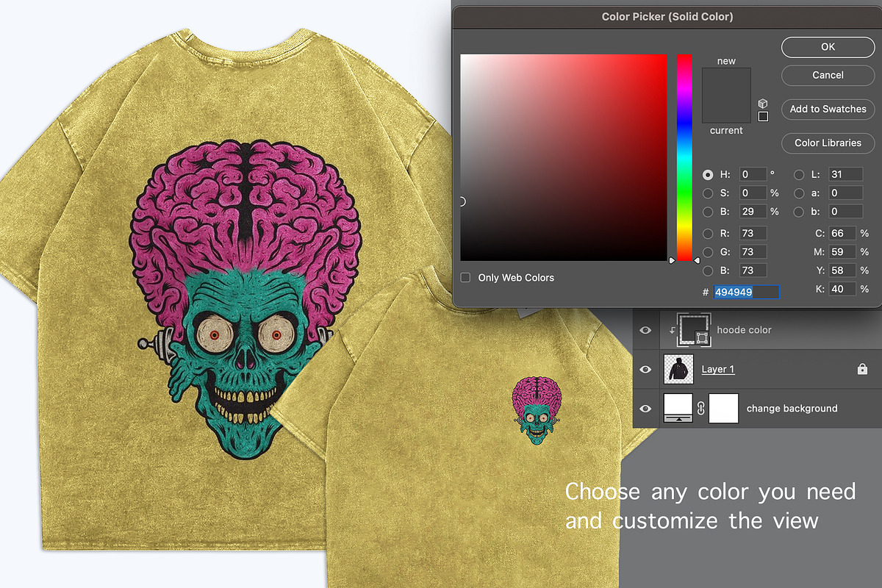This screenshot has height=588, width=882.
Task: Click the small web-safe color square
Action: pyautogui.click(x=763, y=116)
